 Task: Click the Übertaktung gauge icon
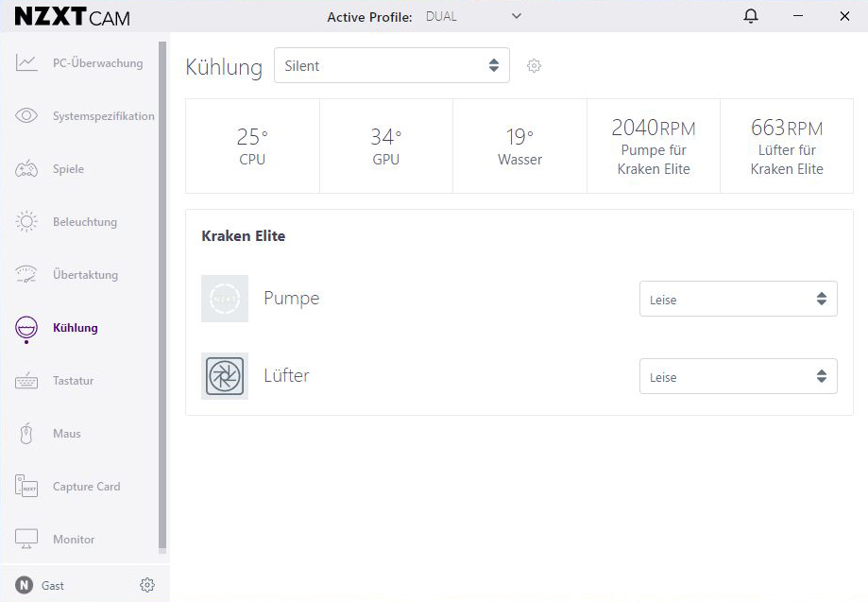pos(26,275)
